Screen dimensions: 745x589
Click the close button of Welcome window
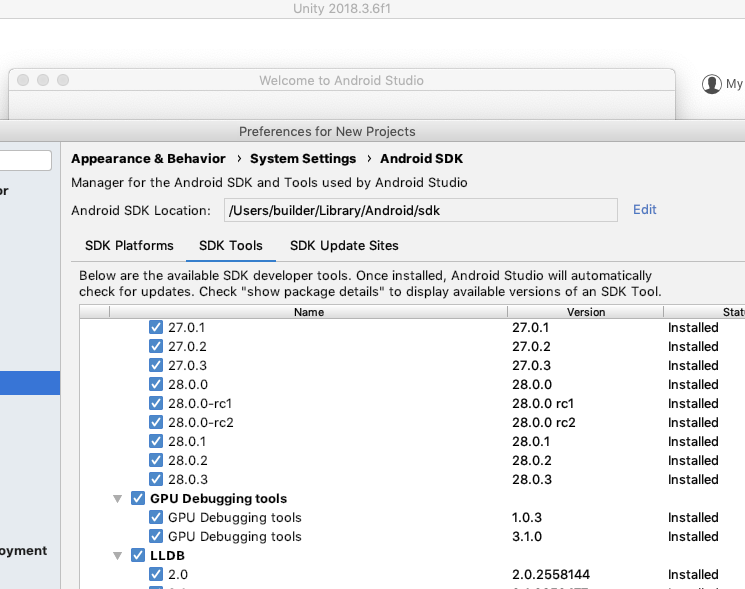(23, 80)
